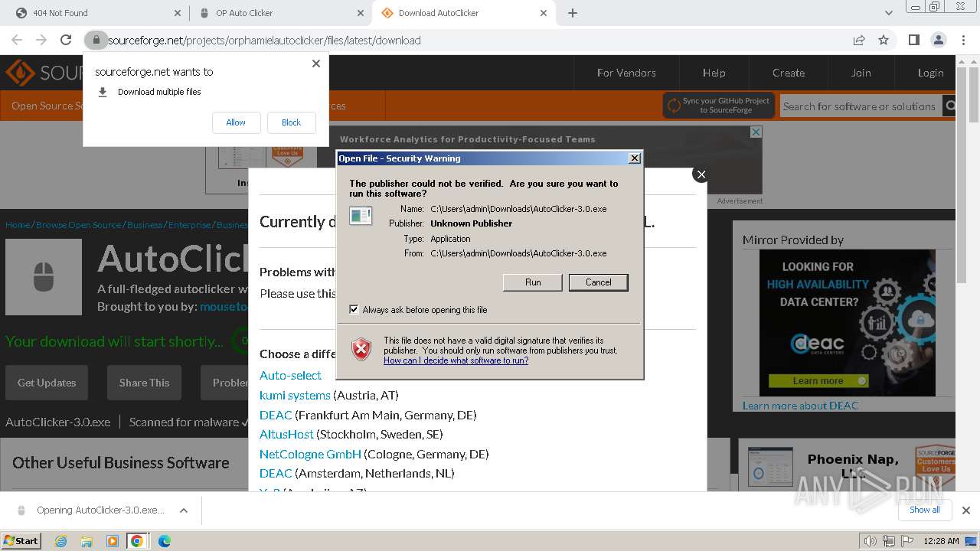The image size is (980, 551).
Task: Click the DEAC data center ad image
Action: (x=847, y=323)
